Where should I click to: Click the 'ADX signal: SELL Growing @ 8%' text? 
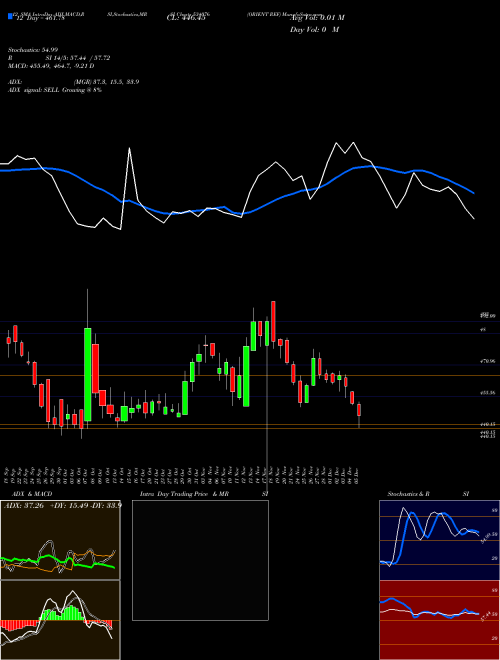point(55,90)
